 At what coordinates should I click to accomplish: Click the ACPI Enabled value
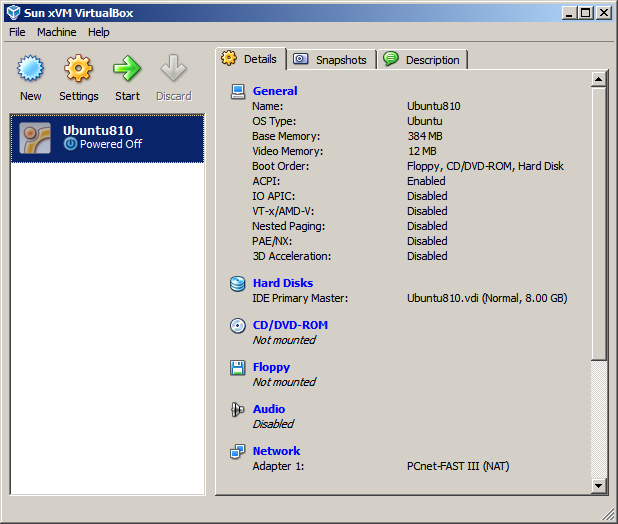point(426,181)
